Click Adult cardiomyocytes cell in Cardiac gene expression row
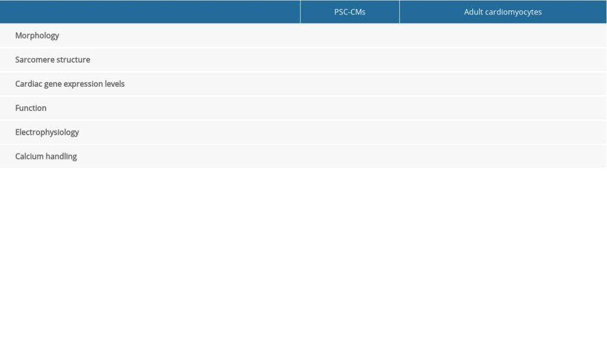The image size is (607, 364). (503, 84)
